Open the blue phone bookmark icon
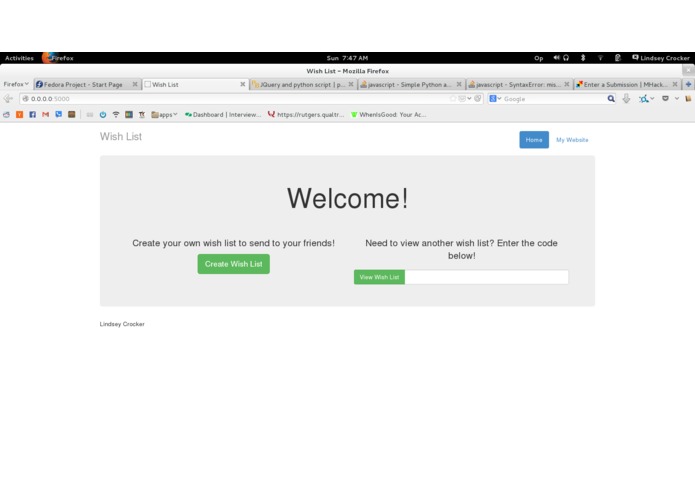The height and width of the screenshot is (494, 695). 59,115
